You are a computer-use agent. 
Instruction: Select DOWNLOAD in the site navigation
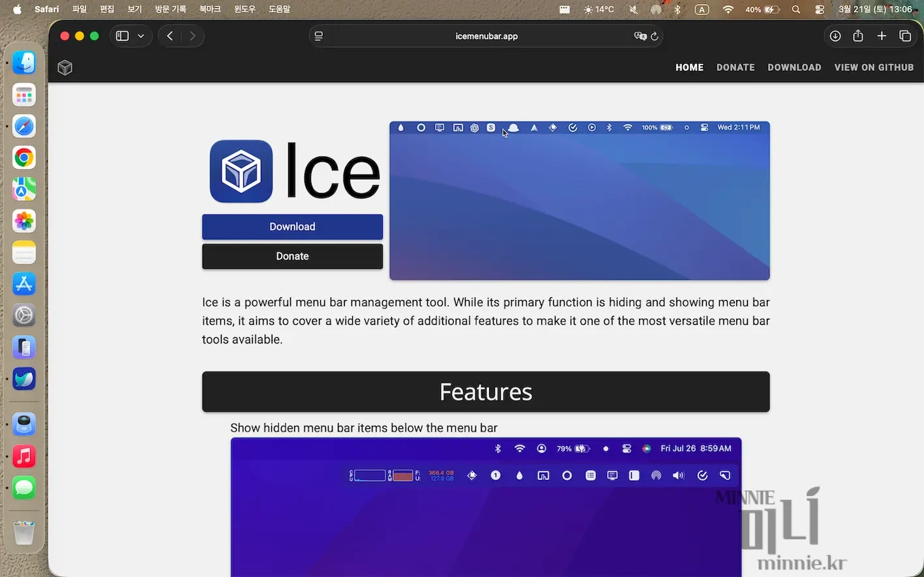click(x=794, y=67)
